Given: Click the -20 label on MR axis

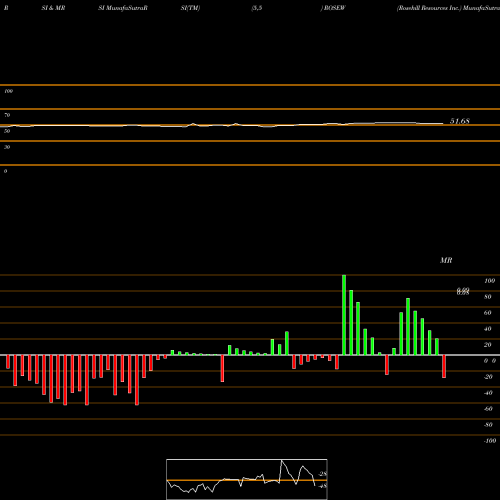Looking at the screenshot, I should [488, 377].
